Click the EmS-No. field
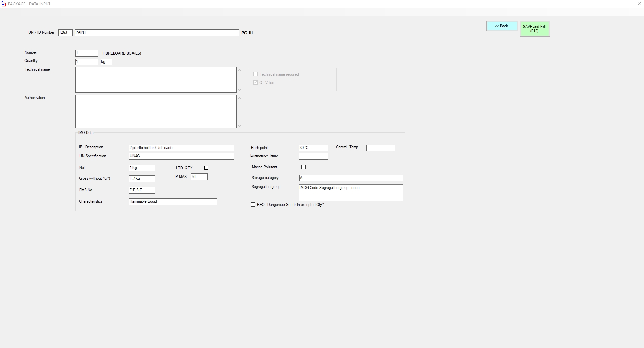This screenshot has height=348, width=644. (x=142, y=190)
